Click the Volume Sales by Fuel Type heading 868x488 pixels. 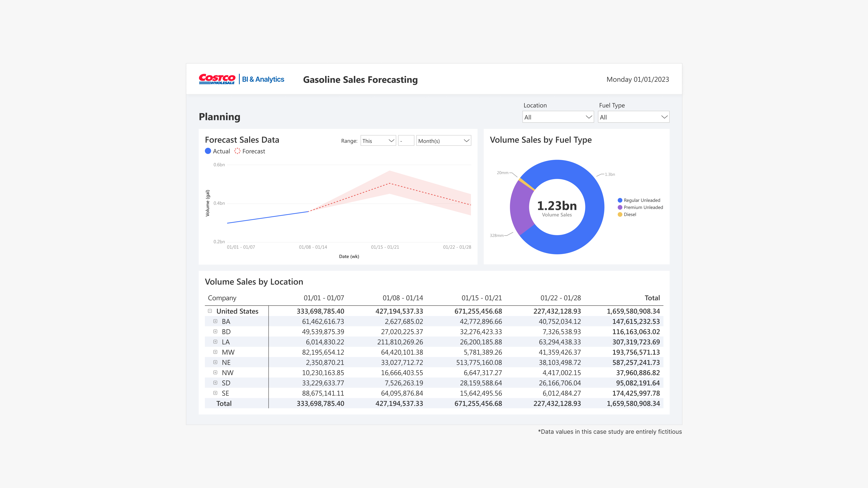(x=540, y=139)
